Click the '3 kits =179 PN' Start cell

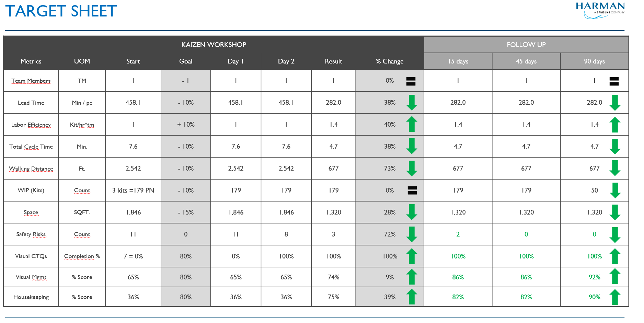(x=133, y=190)
